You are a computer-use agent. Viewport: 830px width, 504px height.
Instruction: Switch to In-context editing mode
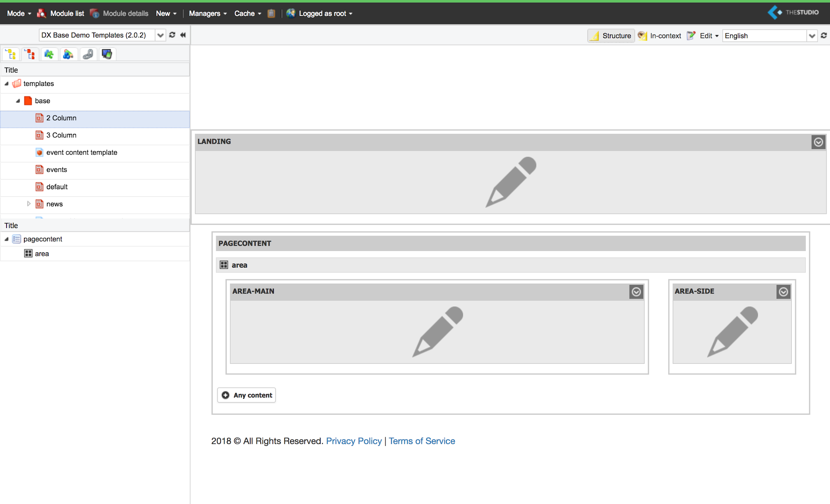tap(660, 36)
